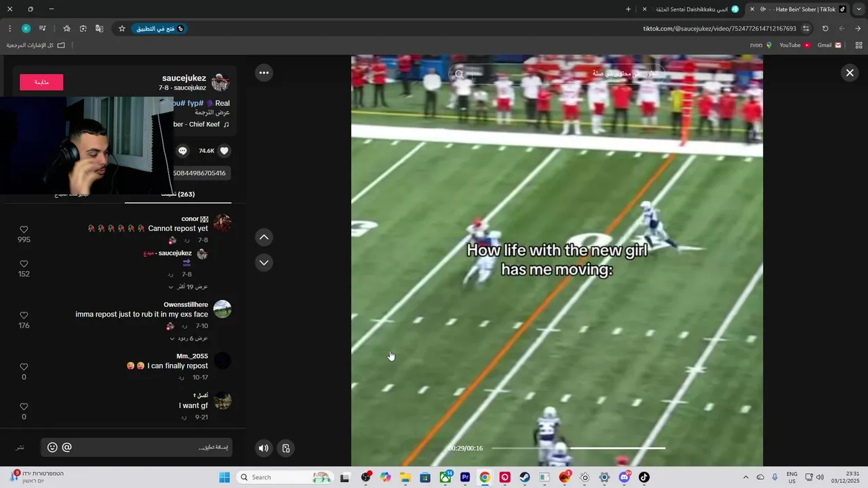Close the TikTok video viewer
This screenshot has height=488, width=868.
[849, 73]
